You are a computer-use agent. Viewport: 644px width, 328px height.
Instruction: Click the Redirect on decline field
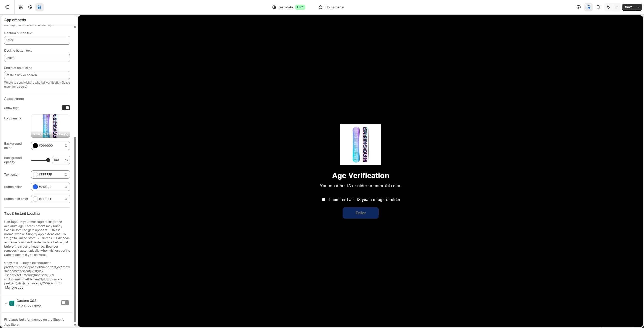pyautogui.click(x=37, y=75)
